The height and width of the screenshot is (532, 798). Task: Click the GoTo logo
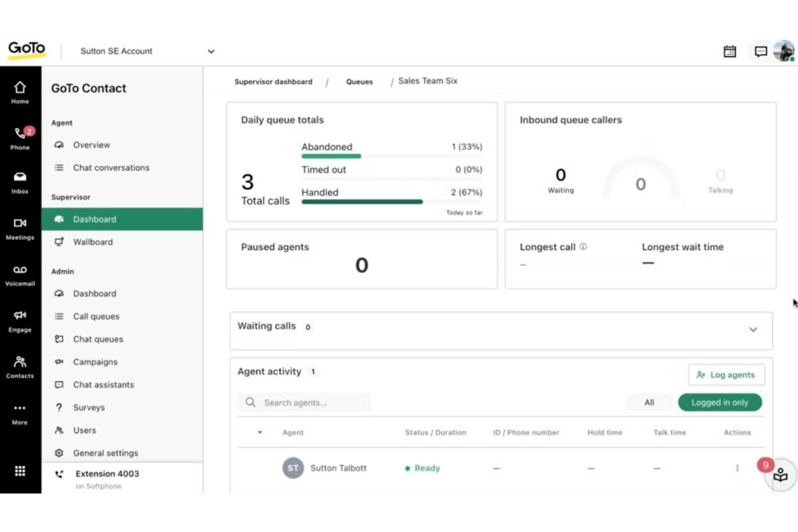(x=26, y=50)
